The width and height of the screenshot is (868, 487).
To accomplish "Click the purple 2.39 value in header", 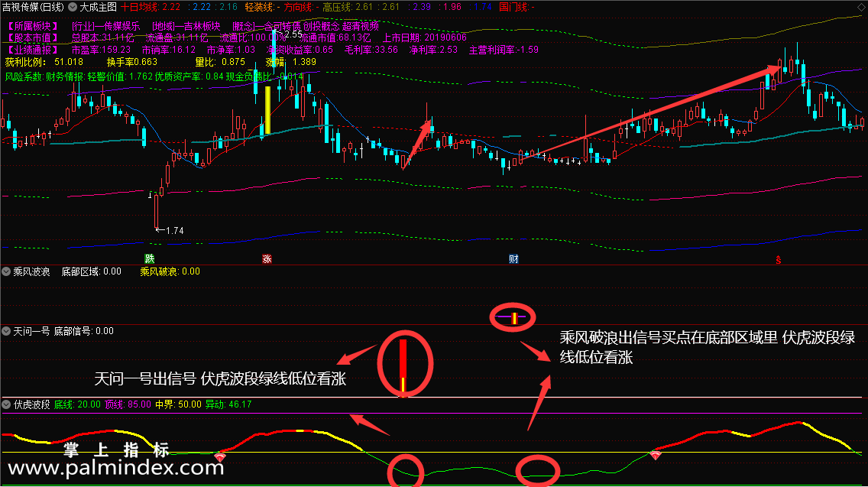I will 422,7.
